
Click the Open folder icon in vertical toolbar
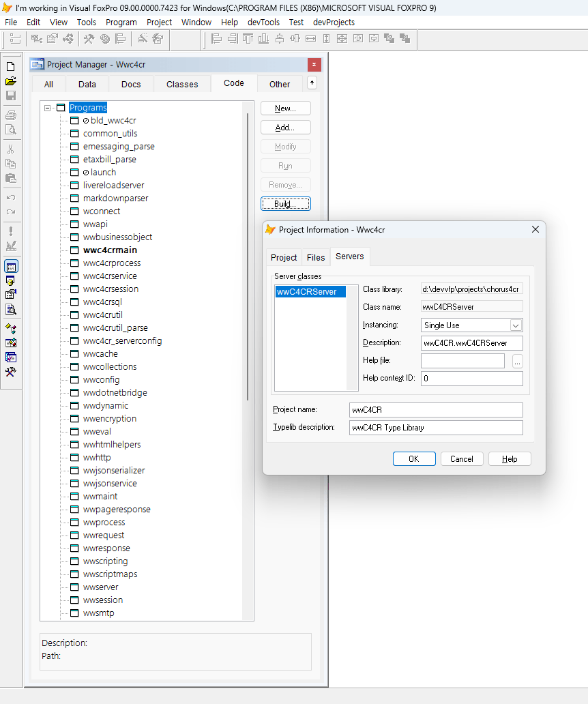pos(11,81)
